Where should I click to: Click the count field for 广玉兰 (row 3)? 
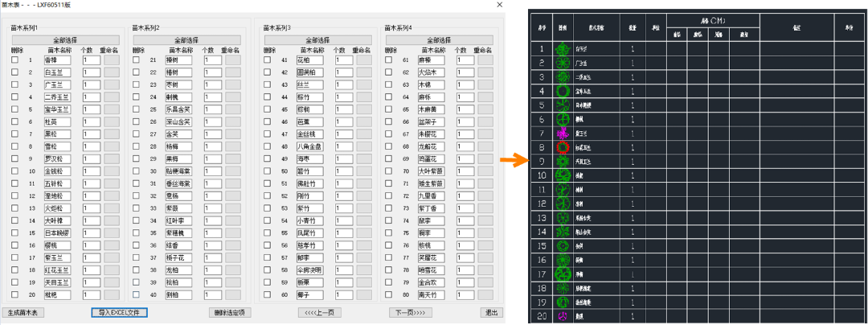click(x=92, y=84)
